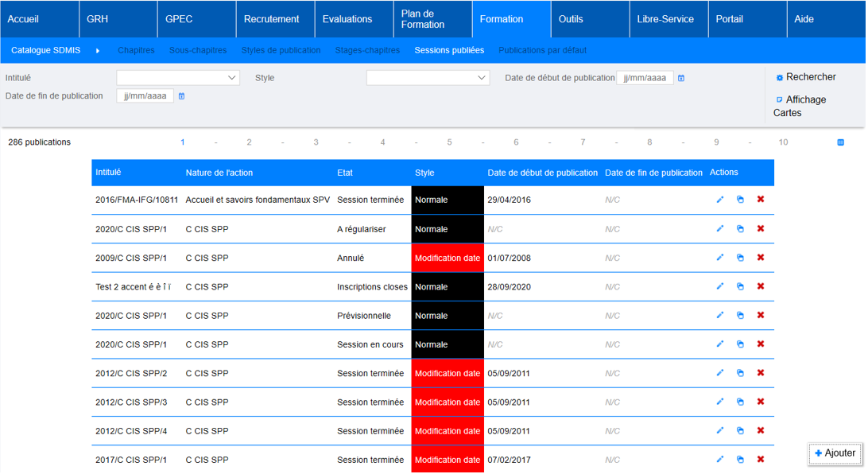868x474 pixels.
Task: Open calendar for Date de fin de publication
Action: [x=182, y=96]
